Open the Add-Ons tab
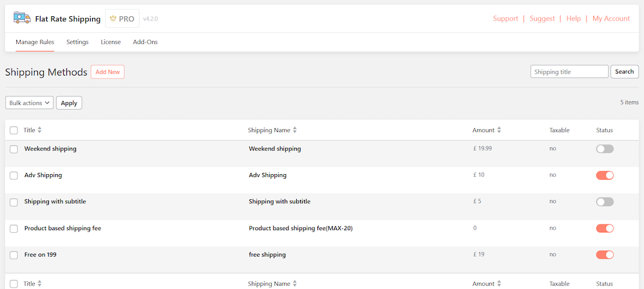Image resolution: width=644 pixels, height=289 pixels. 145,42
